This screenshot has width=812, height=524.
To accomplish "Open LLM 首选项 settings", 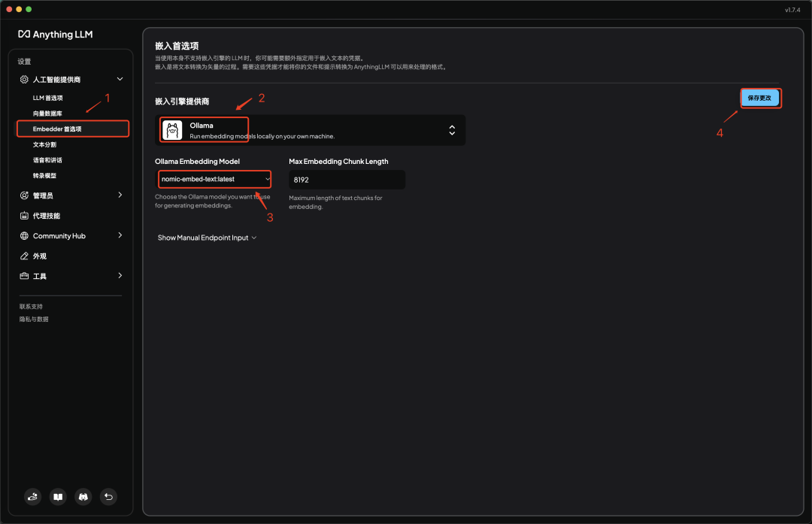I will (47, 98).
